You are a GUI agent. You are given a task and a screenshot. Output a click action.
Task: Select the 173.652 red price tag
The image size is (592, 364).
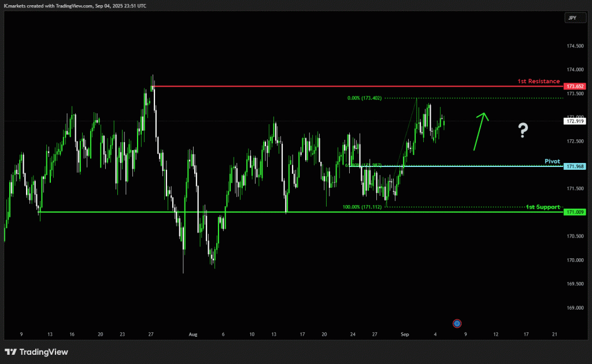[575, 87]
